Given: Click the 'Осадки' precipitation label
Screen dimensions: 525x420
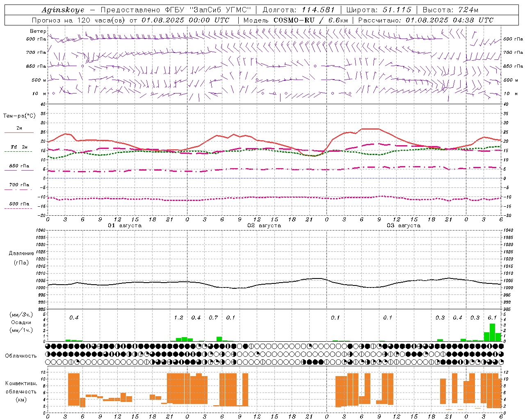Looking at the screenshot, I should click(21, 322).
